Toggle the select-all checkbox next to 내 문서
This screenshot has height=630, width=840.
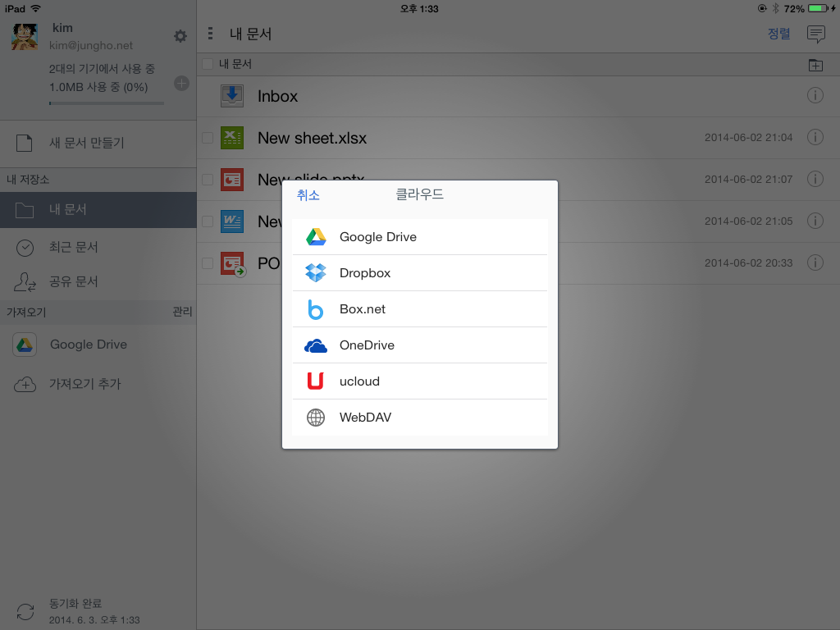pos(208,64)
